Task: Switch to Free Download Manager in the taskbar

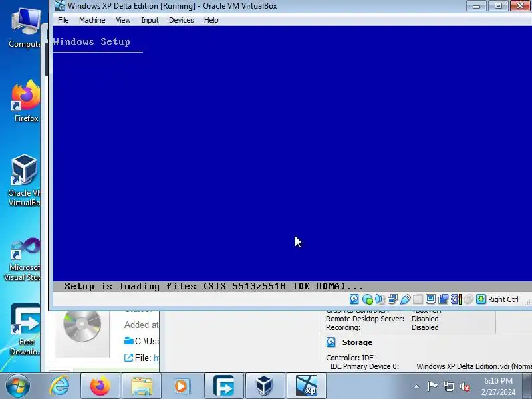Action: [x=223, y=386]
